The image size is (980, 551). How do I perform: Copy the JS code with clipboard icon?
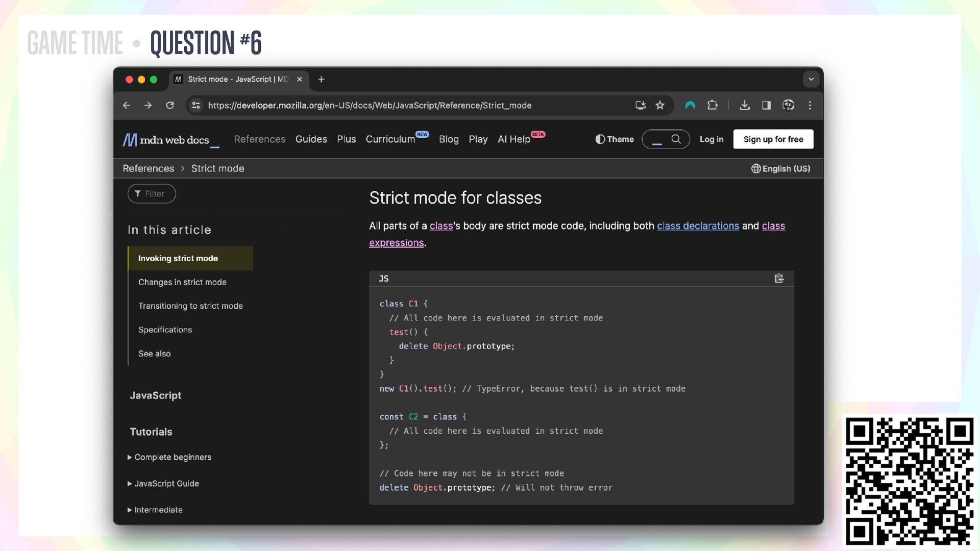tap(779, 279)
